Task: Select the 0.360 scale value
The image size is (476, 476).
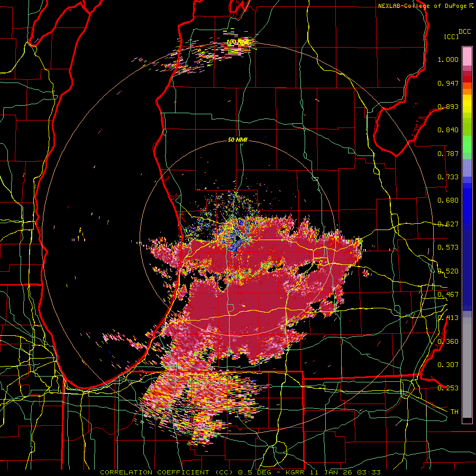Action: pos(448,342)
